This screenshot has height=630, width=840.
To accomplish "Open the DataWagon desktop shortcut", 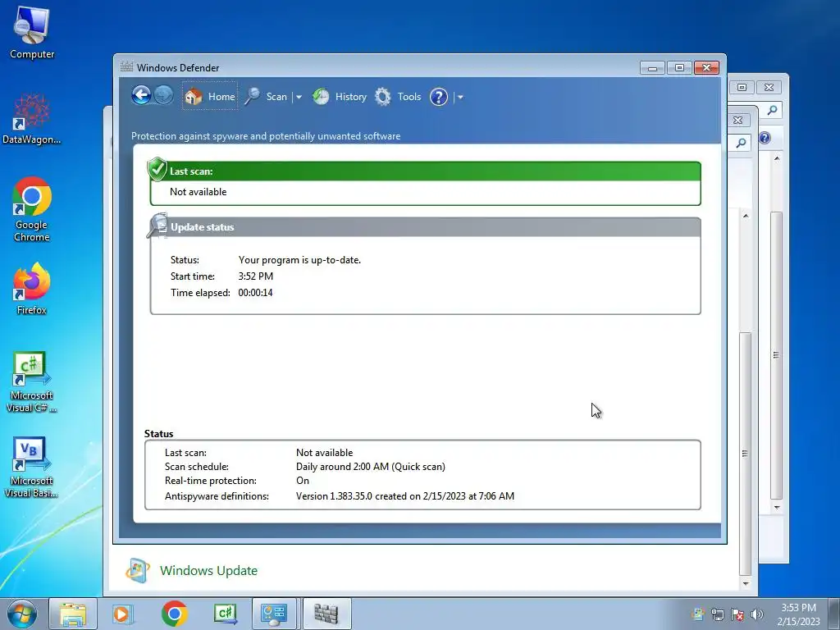I will pos(32,119).
